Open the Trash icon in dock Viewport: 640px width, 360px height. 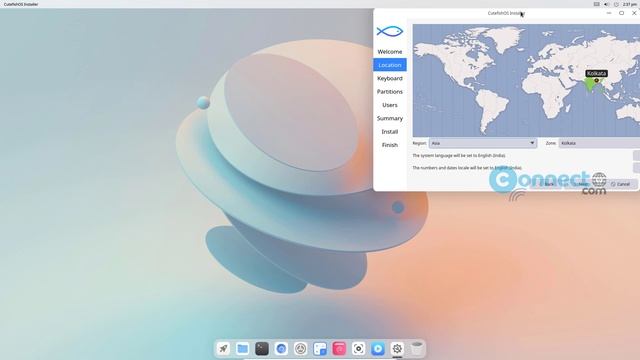[416, 349]
